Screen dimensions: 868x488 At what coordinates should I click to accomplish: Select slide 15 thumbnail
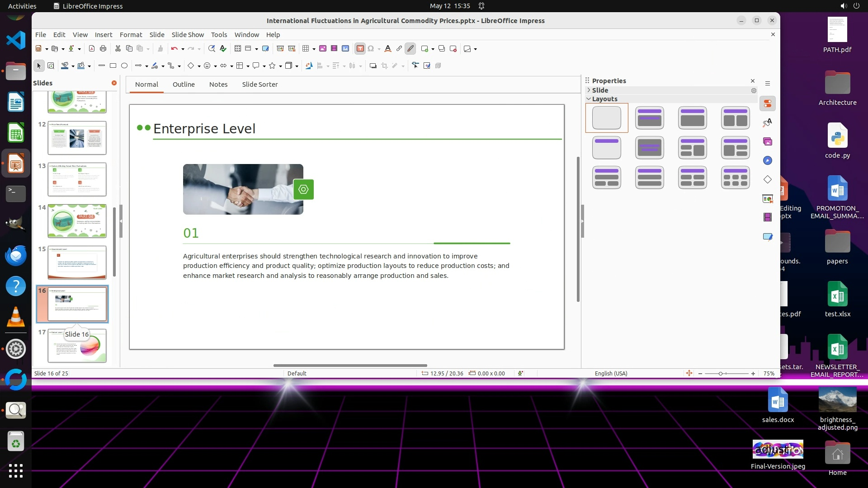77,263
